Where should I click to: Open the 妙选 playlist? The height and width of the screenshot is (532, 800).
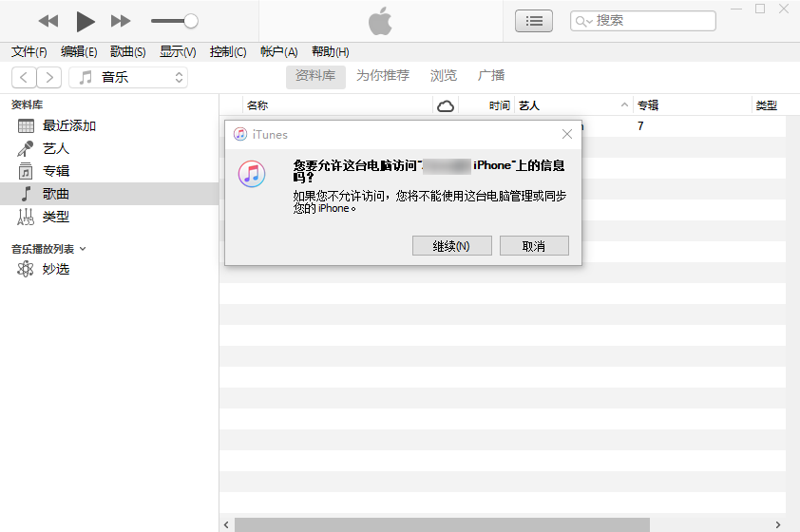tap(109, 269)
